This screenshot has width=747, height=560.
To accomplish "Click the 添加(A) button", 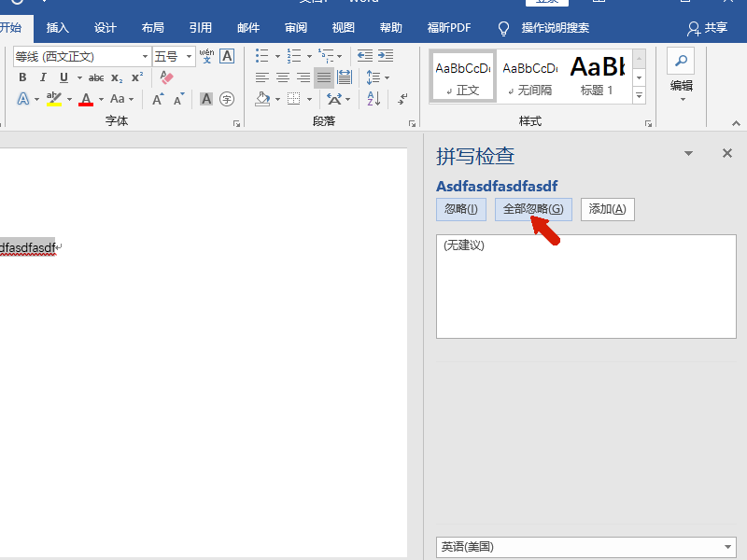I will point(608,209).
